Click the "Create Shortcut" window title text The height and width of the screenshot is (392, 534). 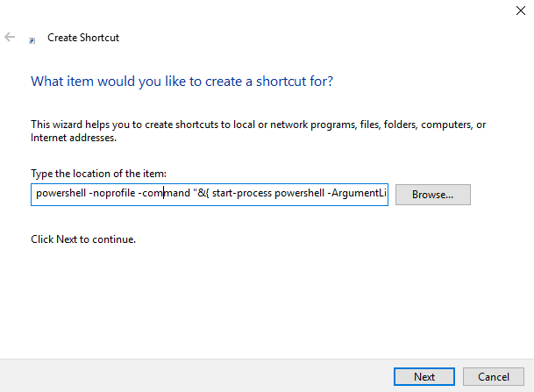[x=83, y=38]
